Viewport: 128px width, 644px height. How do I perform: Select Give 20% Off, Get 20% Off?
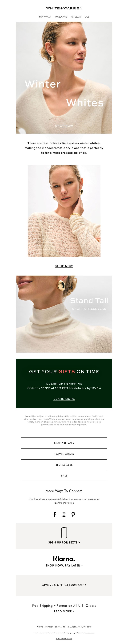pyautogui.click(x=64, y=585)
